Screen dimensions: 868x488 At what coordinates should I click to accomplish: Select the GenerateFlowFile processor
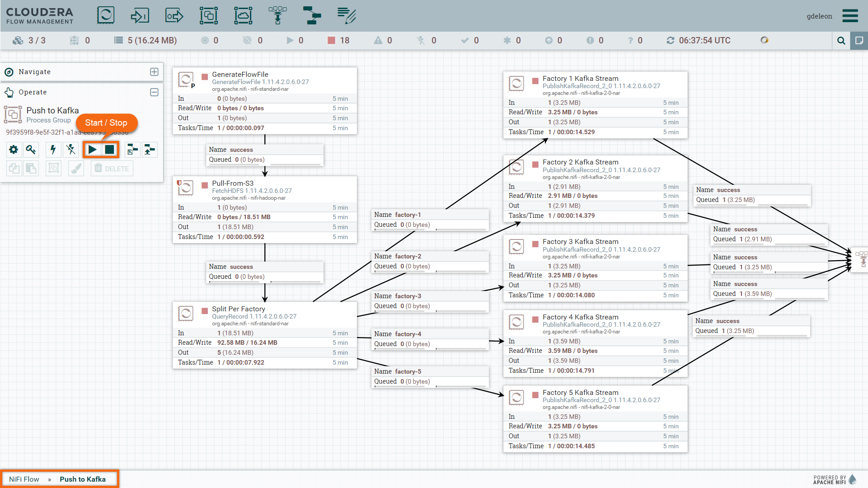265,101
